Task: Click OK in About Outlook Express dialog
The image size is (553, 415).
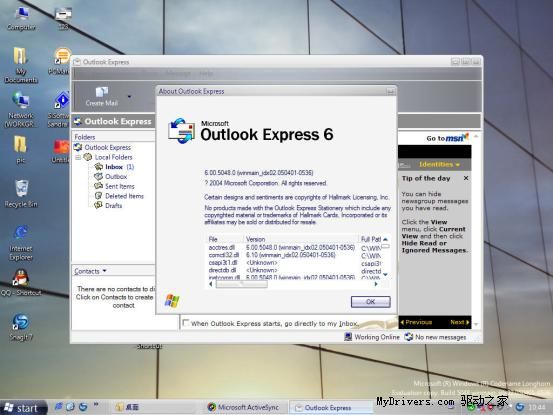Action: pyautogui.click(x=370, y=302)
